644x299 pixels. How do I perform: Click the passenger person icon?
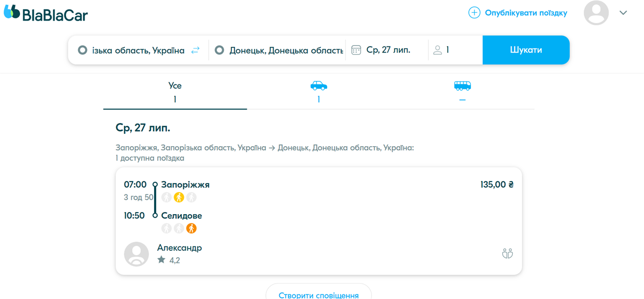pyautogui.click(x=437, y=50)
